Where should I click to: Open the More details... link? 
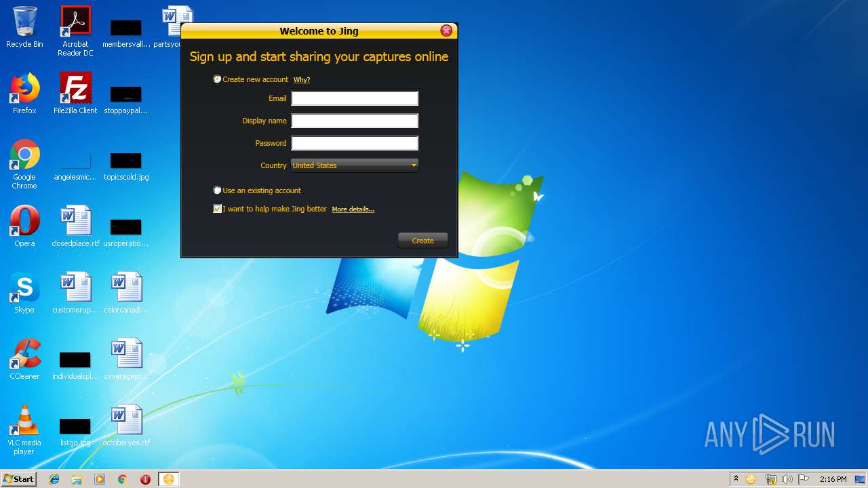353,209
